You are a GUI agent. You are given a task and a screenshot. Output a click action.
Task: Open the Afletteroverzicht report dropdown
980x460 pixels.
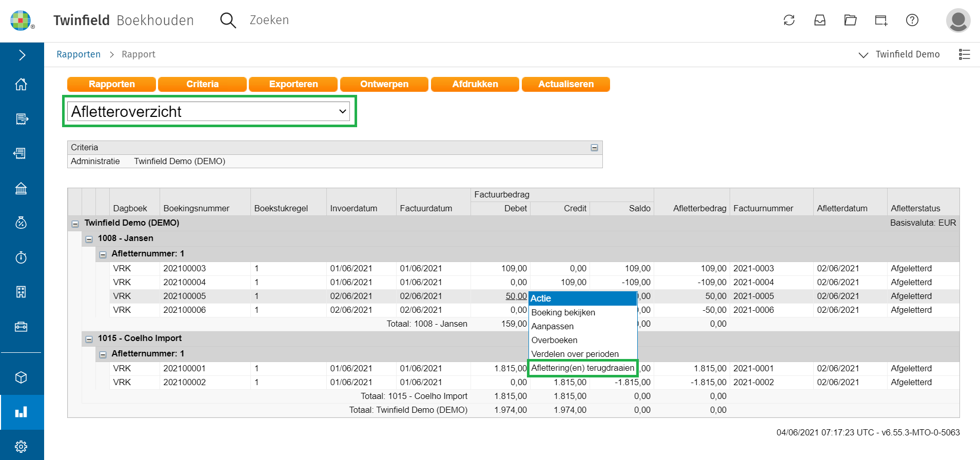[x=209, y=111]
